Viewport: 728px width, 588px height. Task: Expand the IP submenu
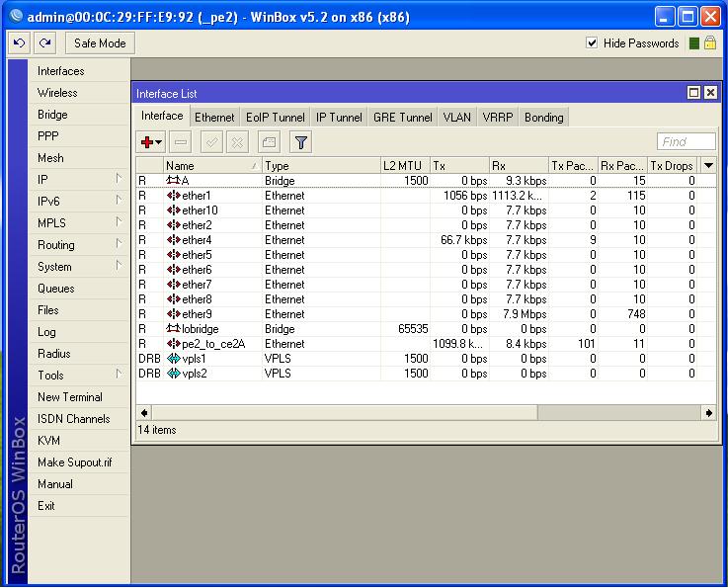point(119,179)
